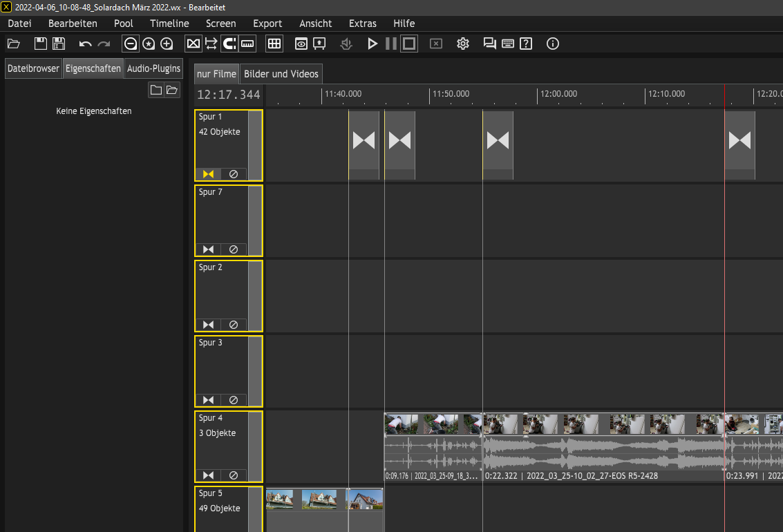Open the chat bubbles toolbar icon
The image size is (783, 532).
pos(489,44)
